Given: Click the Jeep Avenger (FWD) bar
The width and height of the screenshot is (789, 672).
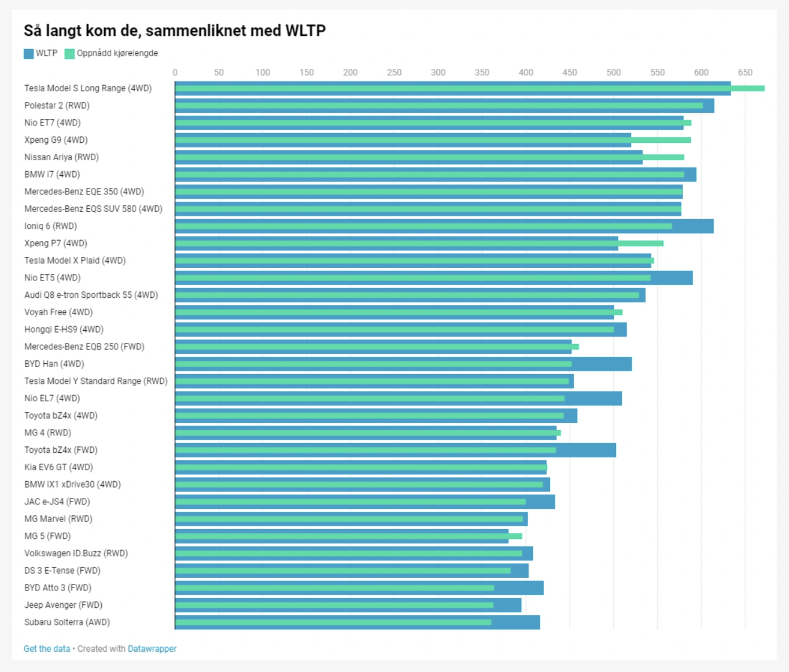Looking at the screenshot, I should [348, 605].
